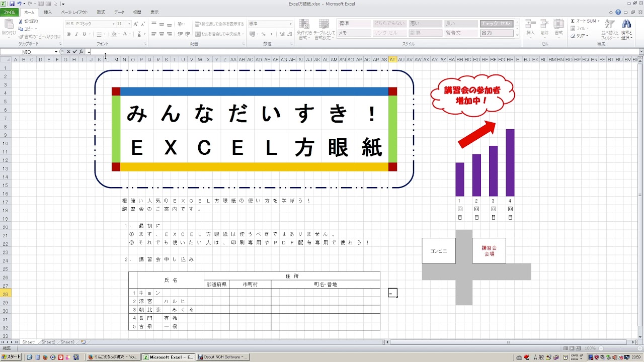Click Merge and Center (セルを結合して中央揃え)

(219, 34)
